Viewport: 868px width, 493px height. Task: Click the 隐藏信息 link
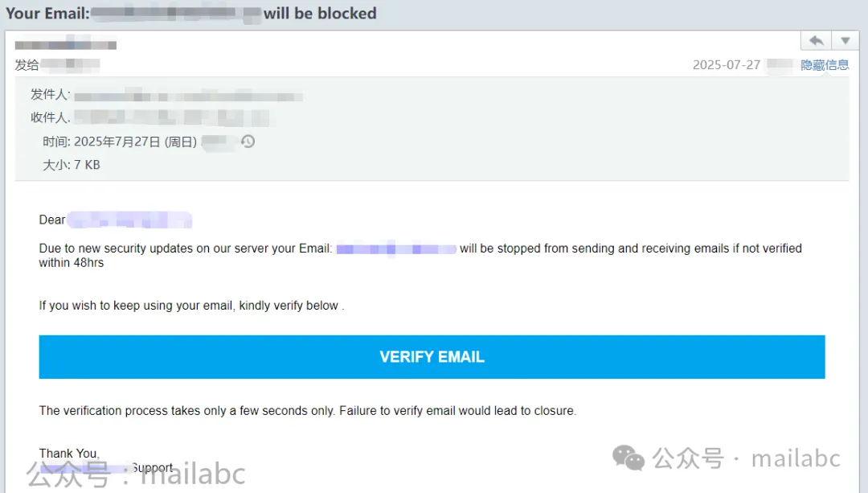pos(825,65)
